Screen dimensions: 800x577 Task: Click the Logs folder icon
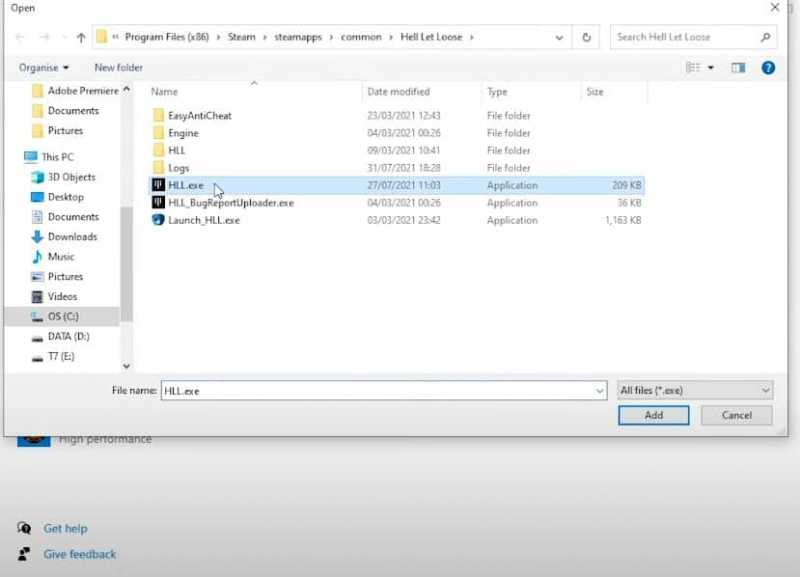coord(159,167)
